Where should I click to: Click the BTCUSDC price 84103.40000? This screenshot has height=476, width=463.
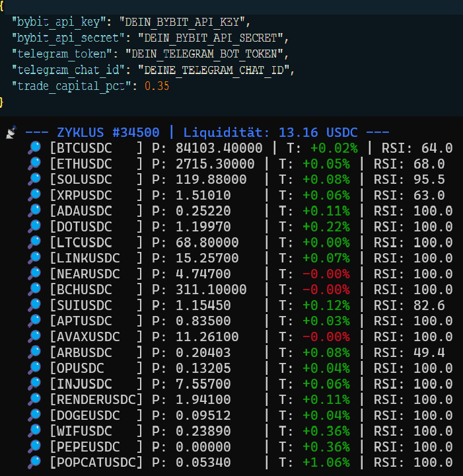(x=219, y=148)
